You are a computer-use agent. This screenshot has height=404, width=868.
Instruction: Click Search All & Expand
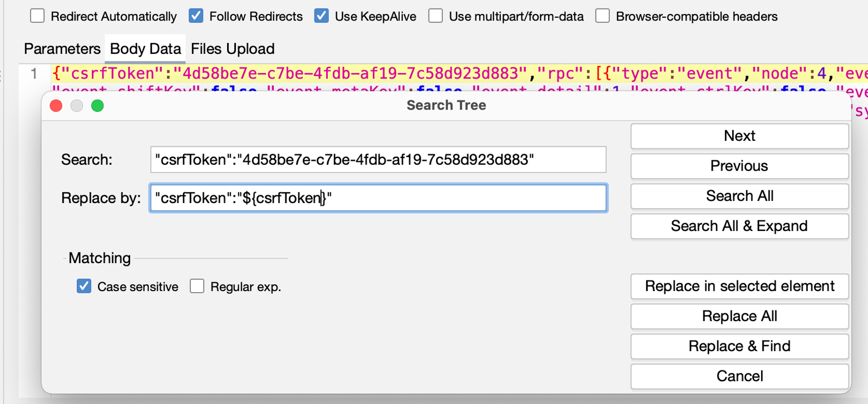pos(739,226)
